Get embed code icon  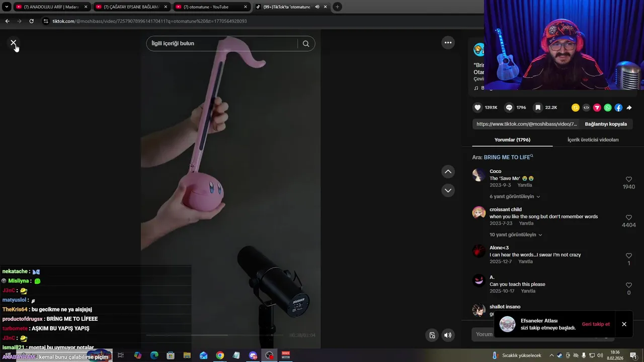[586, 108]
